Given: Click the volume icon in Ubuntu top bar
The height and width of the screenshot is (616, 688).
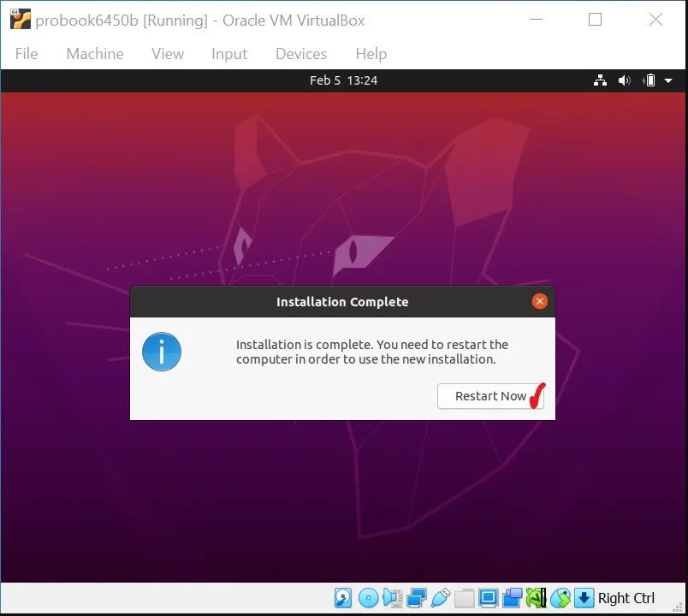Looking at the screenshot, I should click(625, 80).
